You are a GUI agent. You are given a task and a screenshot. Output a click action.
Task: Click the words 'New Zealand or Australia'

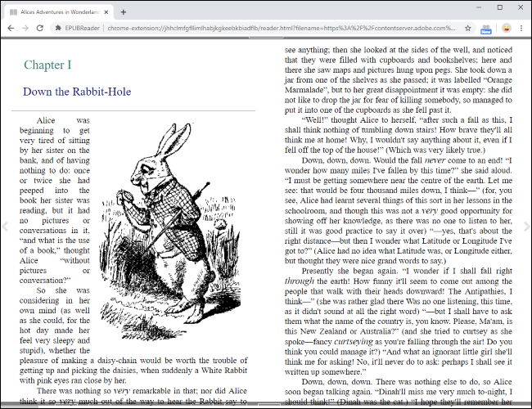344,331
